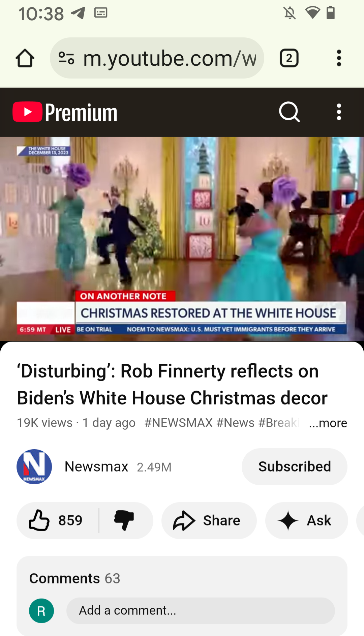This screenshot has height=636, width=364.
Task: Toggle the Subscribed button for Newsmax
Action: point(295,466)
